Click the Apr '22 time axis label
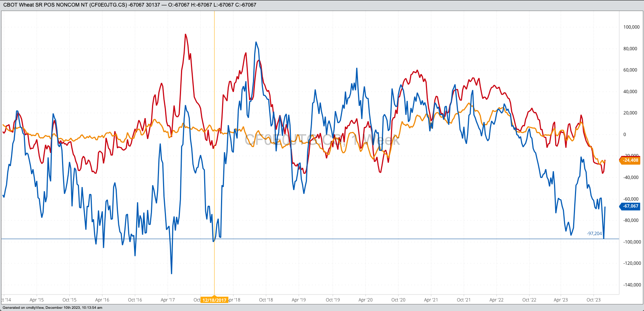Screen dimensions: 644x311 click(496, 300)
